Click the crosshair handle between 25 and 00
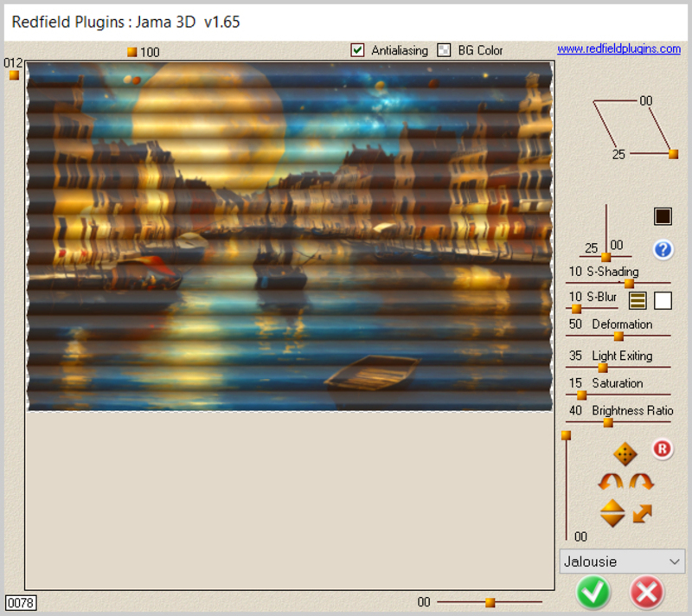Viewport: 692px width, 616px height. point(606,257)
